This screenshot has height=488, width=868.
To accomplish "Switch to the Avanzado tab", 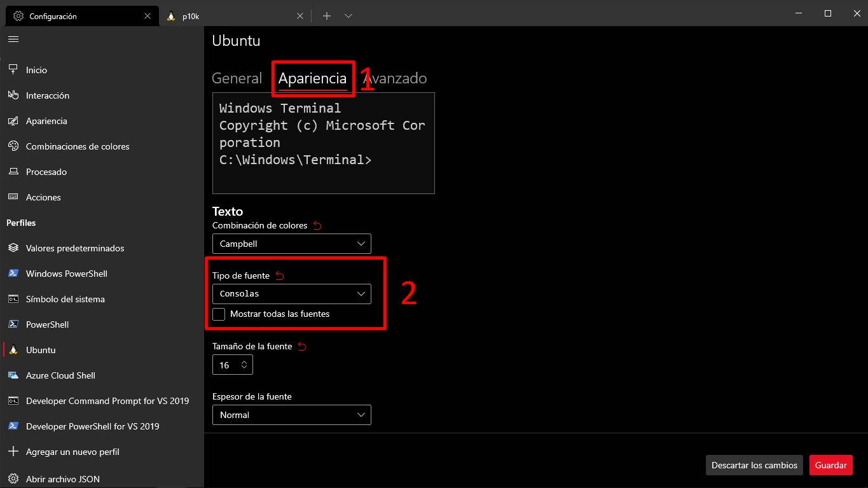I will [394, 78].
